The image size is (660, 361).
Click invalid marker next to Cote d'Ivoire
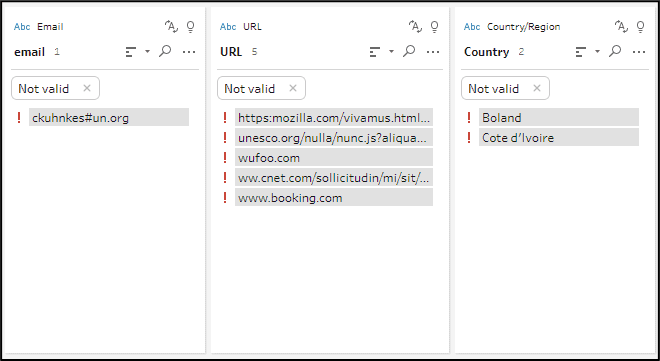469,138
